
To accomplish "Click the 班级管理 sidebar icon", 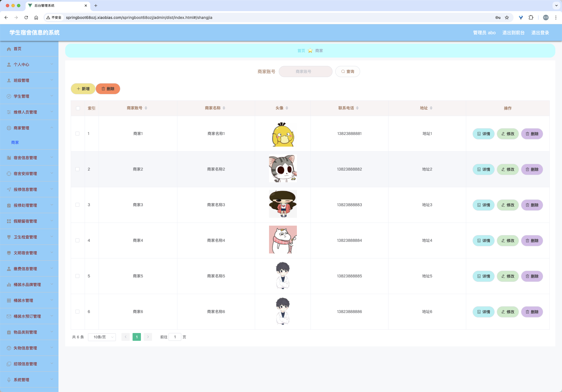I will [x=9, y=81].
